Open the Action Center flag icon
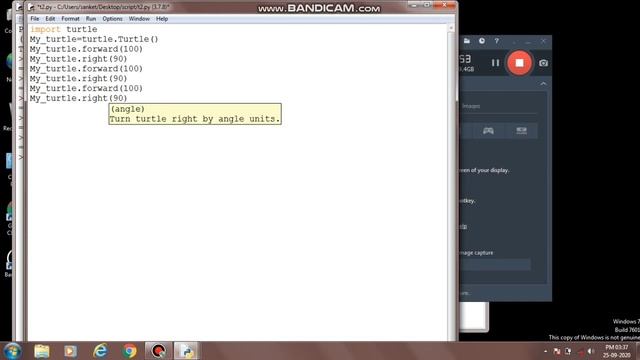This screenshot has height=360, width=640. [557, 351]
